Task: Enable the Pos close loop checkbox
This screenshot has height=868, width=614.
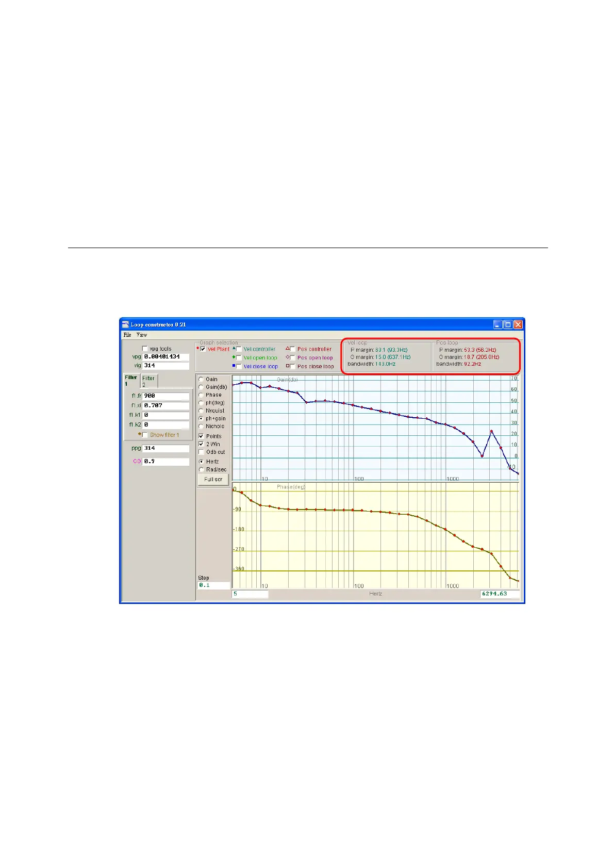Action: tap(293, 367)
